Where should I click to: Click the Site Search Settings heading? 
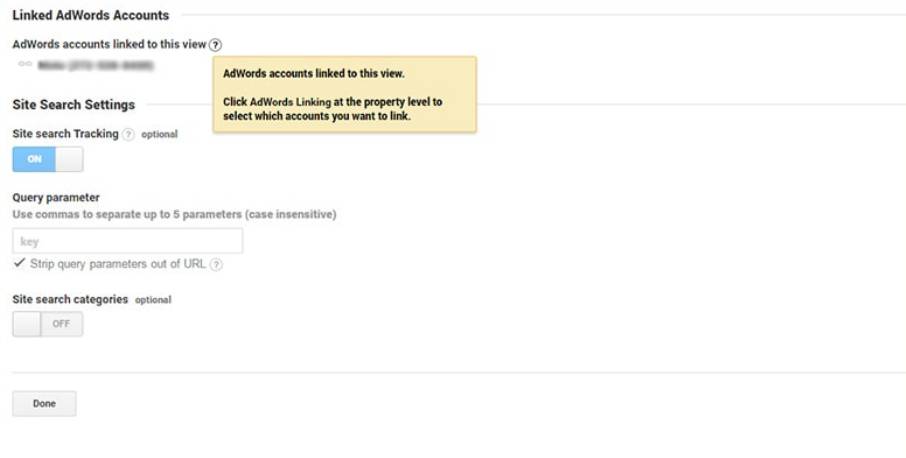73,105
